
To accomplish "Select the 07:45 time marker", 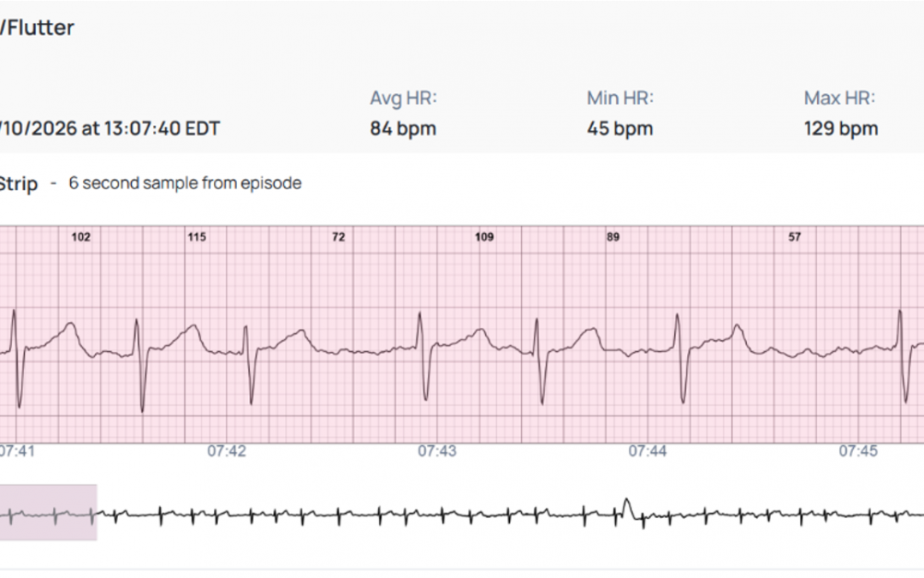I will click(859, 451).
